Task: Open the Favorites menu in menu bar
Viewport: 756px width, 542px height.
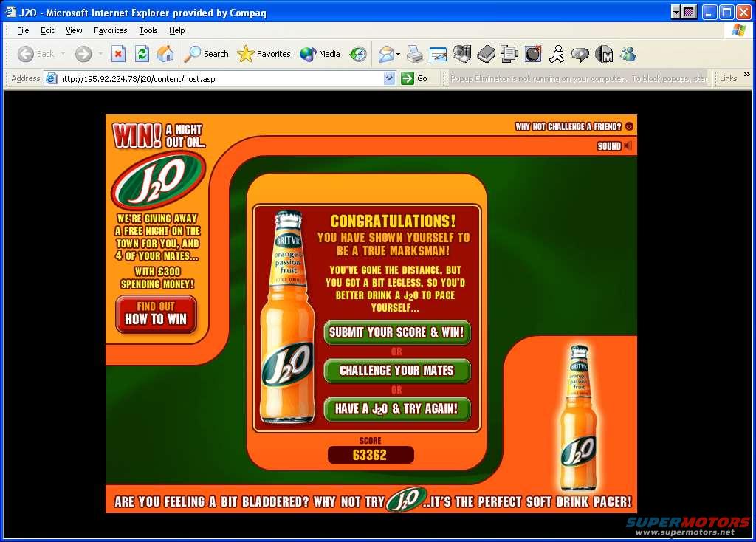Action: click(110, 30)
